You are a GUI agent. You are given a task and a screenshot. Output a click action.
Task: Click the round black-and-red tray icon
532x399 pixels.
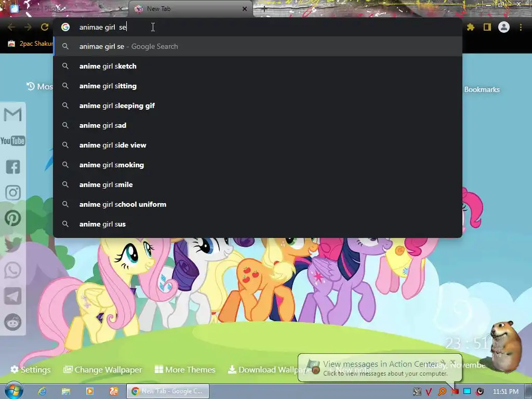point(480,392)
